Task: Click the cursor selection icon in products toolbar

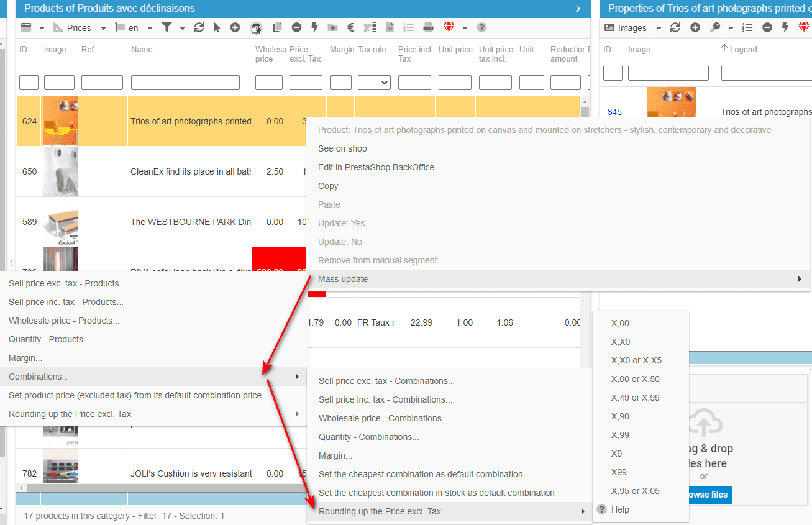Action: pyautogui.click(x=217, y=28)
